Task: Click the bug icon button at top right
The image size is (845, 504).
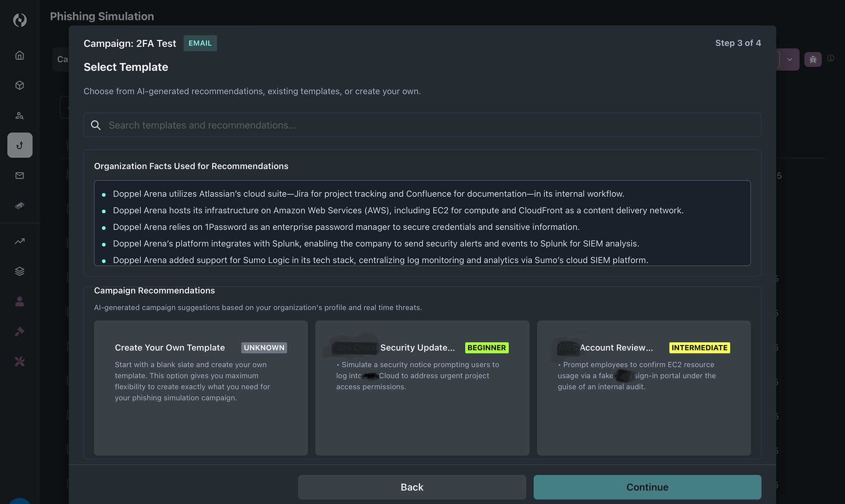Action: [813, 60]
